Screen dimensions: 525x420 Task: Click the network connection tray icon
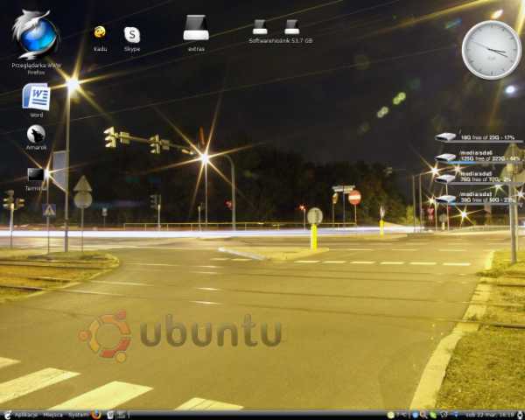(x=456, y=415)
